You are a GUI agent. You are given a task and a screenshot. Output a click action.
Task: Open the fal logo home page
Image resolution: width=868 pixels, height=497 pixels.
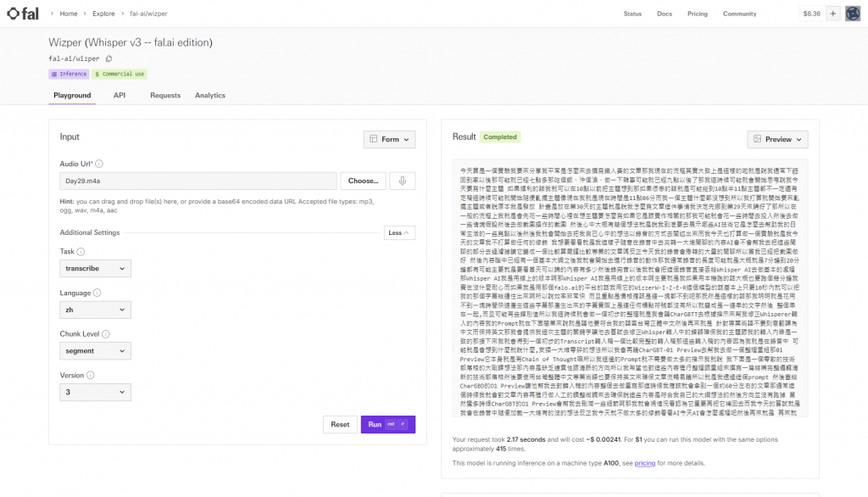[23, 14]
